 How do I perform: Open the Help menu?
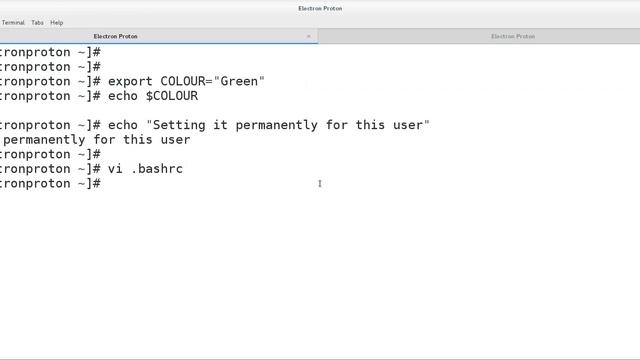[x=56, y=22]
